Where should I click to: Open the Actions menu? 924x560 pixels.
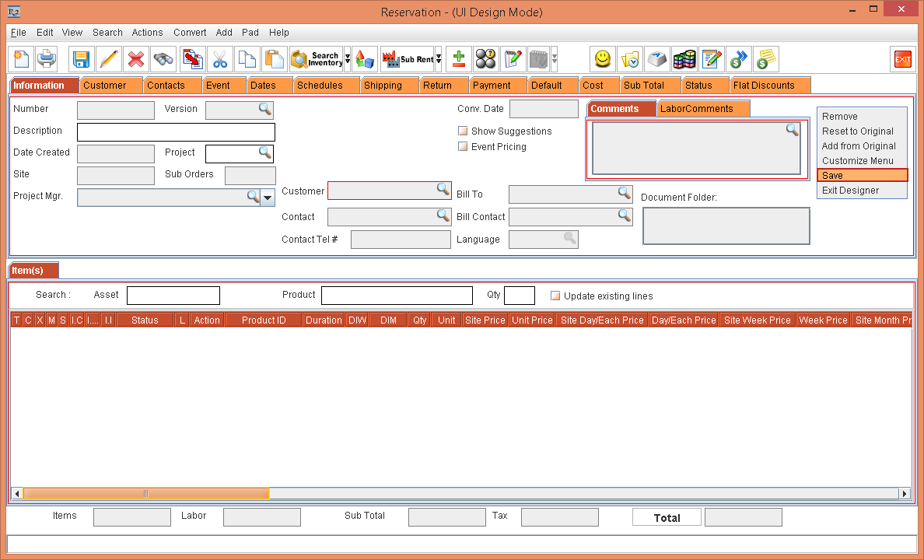147,33
